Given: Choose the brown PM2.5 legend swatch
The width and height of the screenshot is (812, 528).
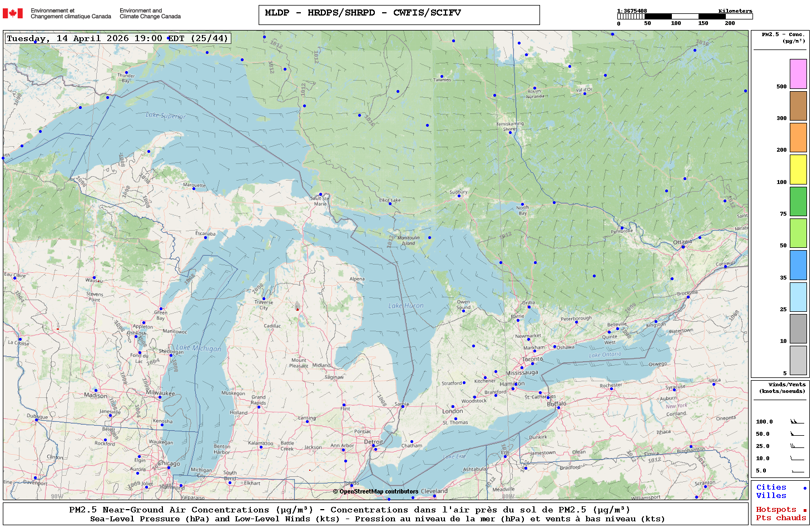Looking at the screenshot, I should coord(798,106).
